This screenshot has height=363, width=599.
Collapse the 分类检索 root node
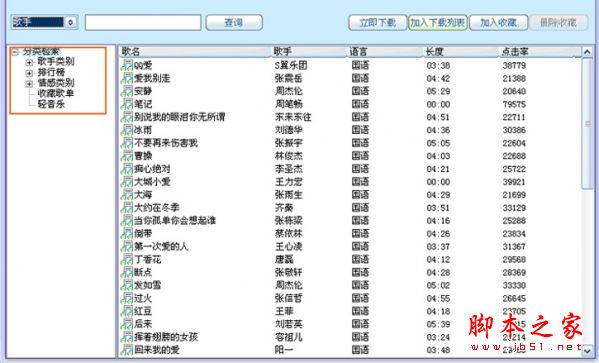(15, 52)
